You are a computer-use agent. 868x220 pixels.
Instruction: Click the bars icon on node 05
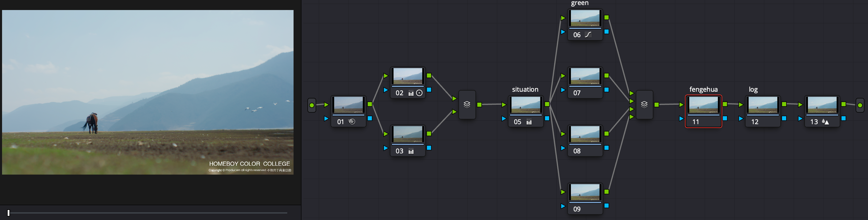(529, 122)
